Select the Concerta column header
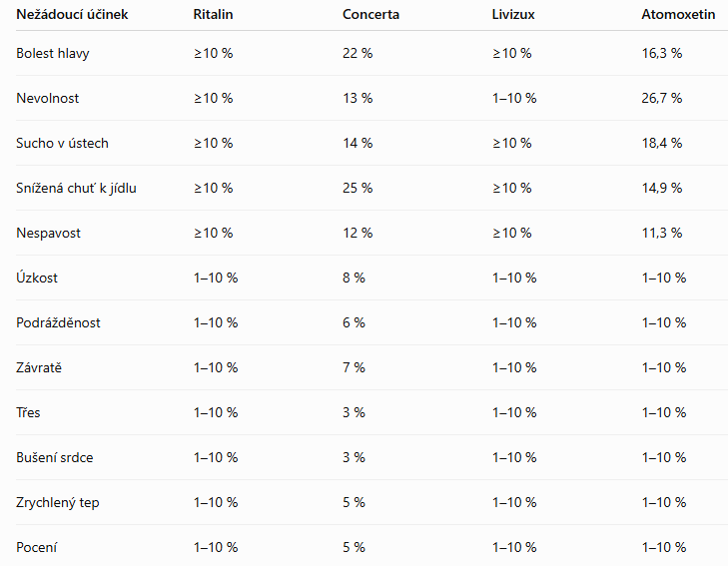The width and height of the screenshot is (728, 566). (370, 14)
